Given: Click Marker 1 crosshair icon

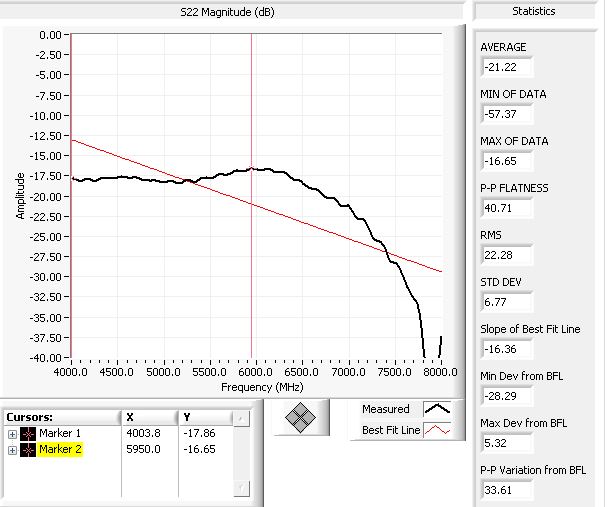Looking at the screenshot, I should [x=28, y=433].
